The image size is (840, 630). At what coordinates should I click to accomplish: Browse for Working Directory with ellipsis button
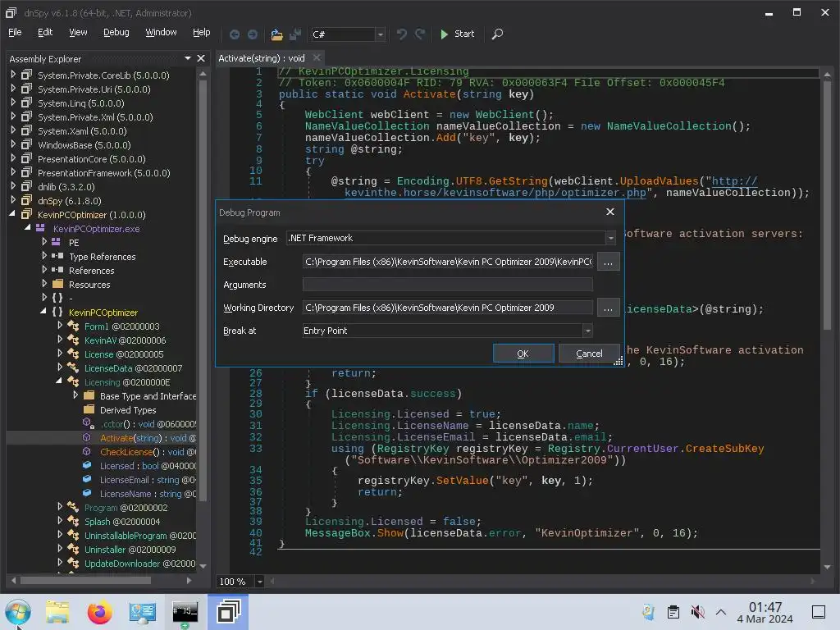click(608, 308)
